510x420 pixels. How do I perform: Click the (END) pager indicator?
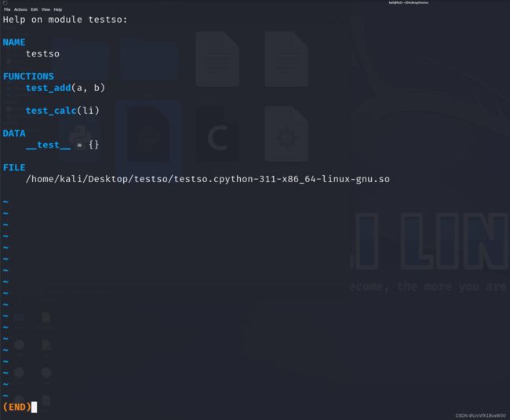click(16, 407)
